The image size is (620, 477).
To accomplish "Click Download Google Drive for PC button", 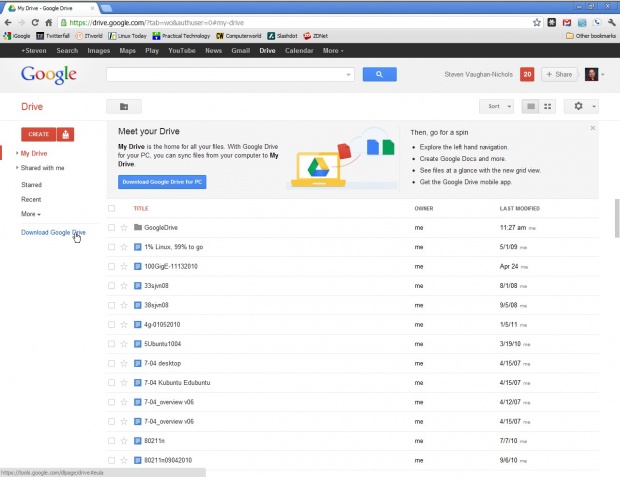I will tap(162, 182).
